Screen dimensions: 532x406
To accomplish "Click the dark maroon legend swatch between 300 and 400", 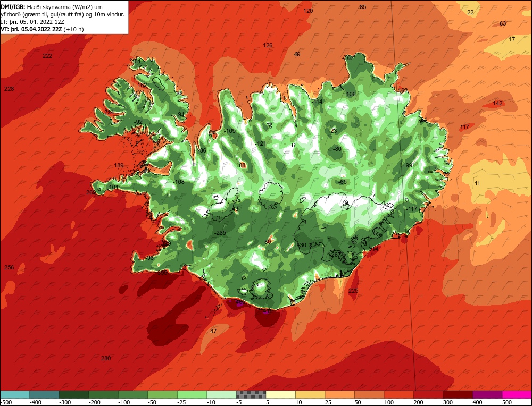I will click(458, 394).
